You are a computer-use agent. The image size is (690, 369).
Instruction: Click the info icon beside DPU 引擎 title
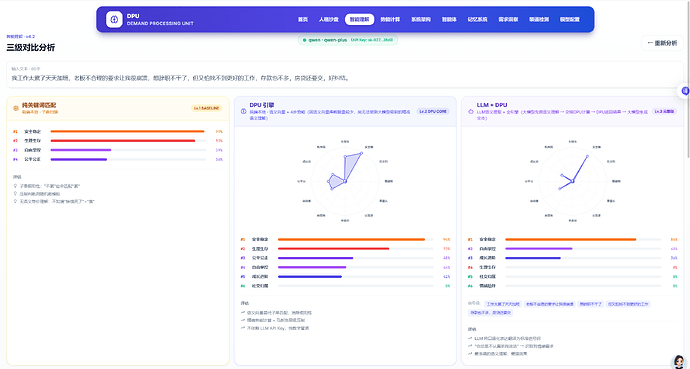coord(243,111)
